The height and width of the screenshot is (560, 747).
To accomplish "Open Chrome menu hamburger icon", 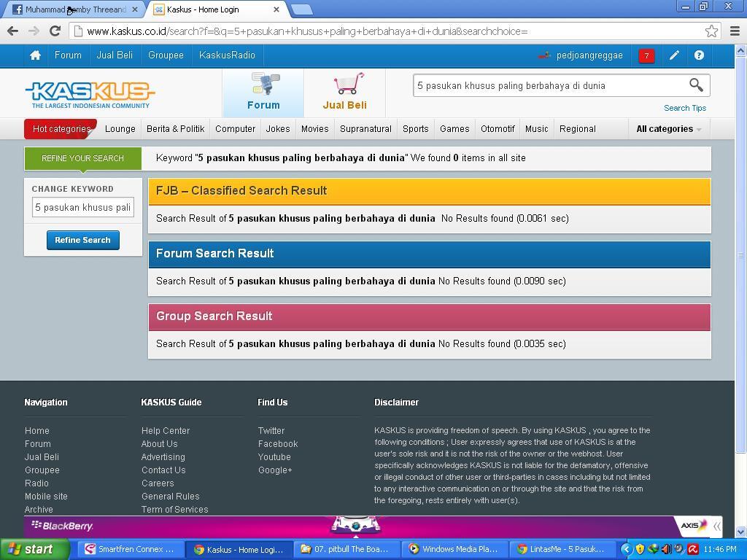I will pyautogui.click(x=735, y=31).
